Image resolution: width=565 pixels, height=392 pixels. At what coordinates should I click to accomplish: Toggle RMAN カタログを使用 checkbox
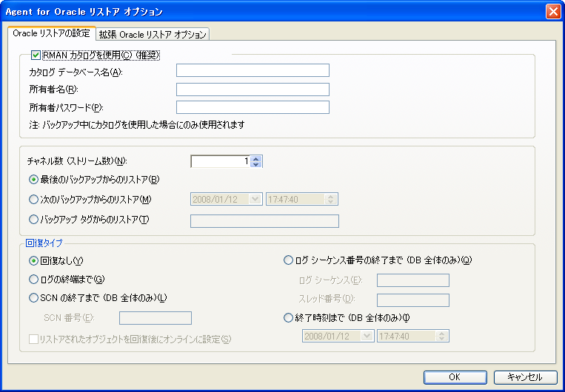click(36, 55)
